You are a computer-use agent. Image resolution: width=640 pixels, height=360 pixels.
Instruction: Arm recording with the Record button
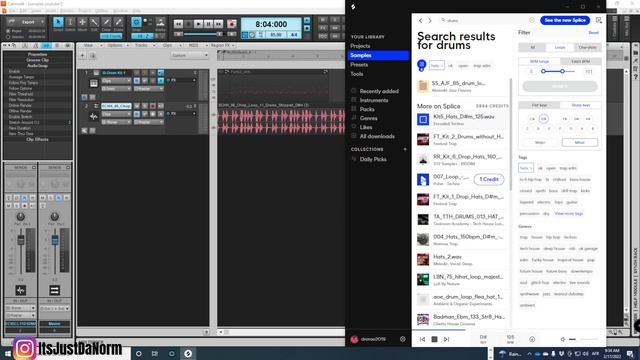(x=232, y=24)
